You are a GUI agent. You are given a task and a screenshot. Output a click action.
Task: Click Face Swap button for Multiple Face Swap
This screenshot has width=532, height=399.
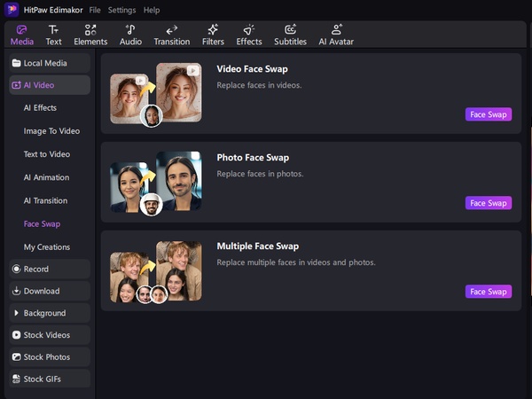click(x=488, y=292)
